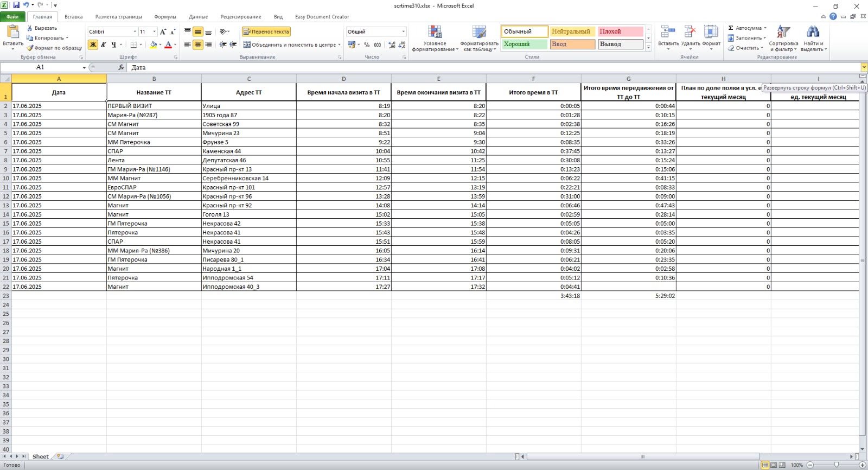Image resolution: width=868 pixels, height=470 pixels.
Task: Open the AutoSum (Автосумма) dropdown arrow
Action: tap(765, 28)
